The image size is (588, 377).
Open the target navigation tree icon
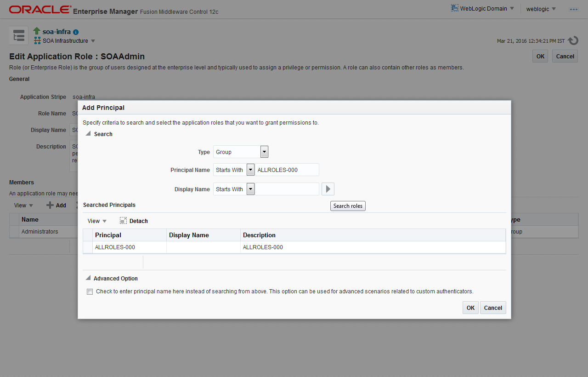coord(19,36)
